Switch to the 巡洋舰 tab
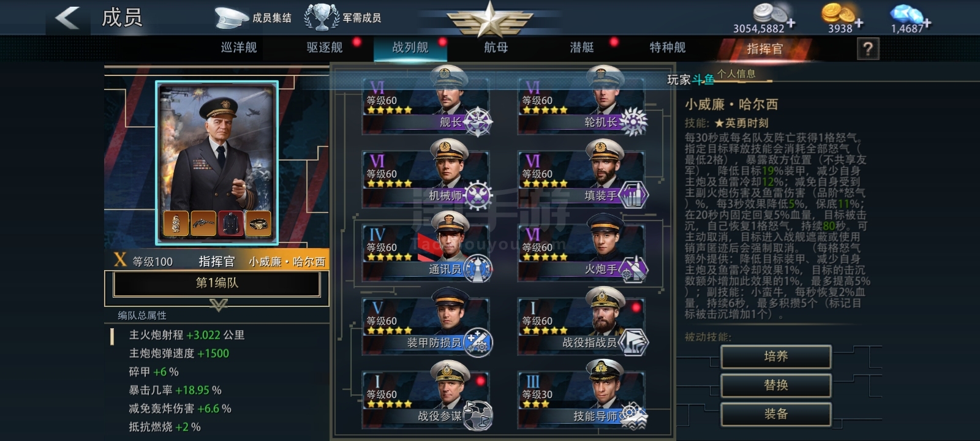Screen dimensions: 980x441 click(x=239, y=47)
